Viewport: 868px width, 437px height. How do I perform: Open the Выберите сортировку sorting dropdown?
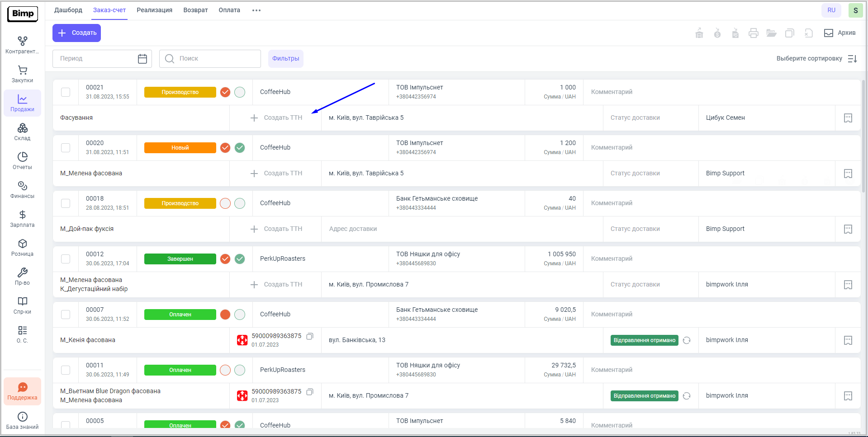click(816, 59)
